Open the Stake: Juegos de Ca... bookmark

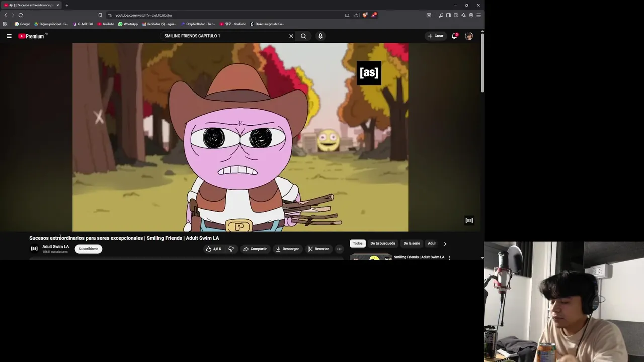267,24
